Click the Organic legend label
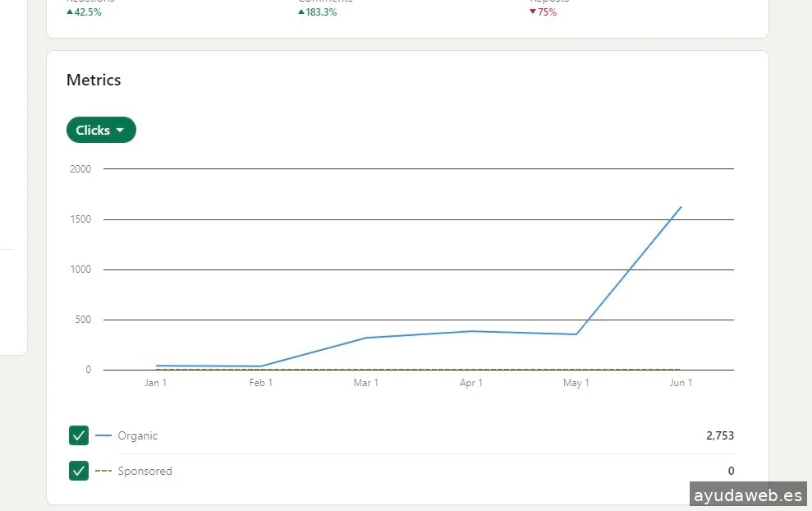Image resolution: width=812 pixels, height=511 pixels. pyautogui.click(x=137, y=435)
